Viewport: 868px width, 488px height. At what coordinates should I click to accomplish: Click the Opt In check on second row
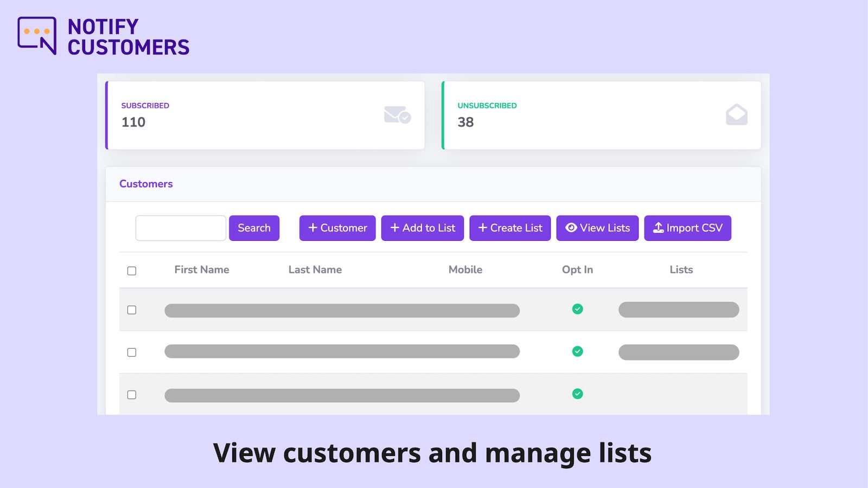pos(577,351)
